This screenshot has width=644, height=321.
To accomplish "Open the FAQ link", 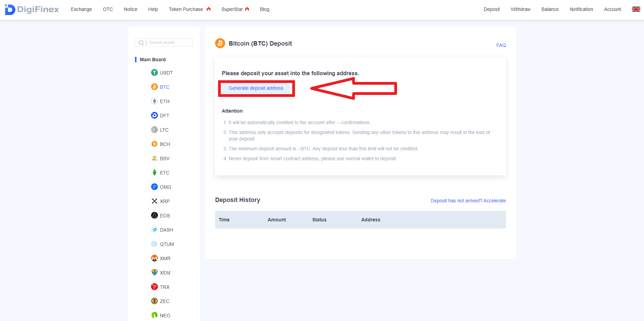I will point(501,45).
